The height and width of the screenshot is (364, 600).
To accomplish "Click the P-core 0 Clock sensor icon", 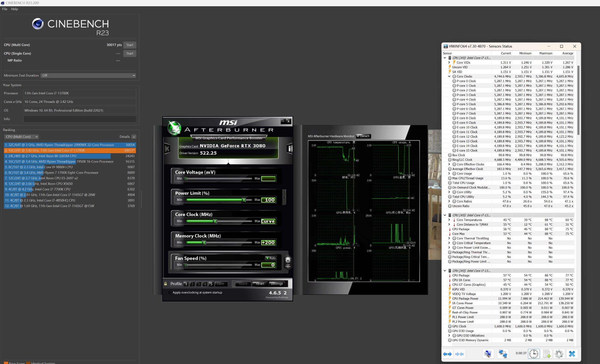I will pos(454,81).
